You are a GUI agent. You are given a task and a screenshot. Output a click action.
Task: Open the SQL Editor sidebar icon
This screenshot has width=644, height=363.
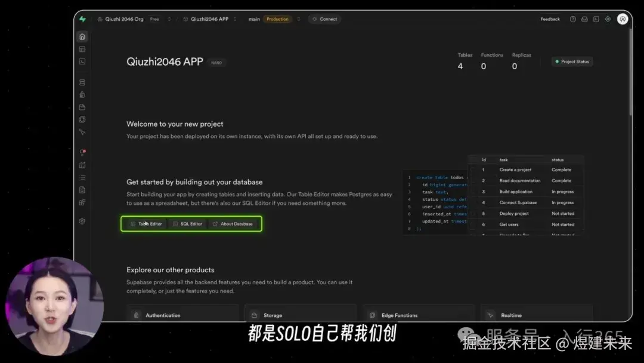coord(82,61)
